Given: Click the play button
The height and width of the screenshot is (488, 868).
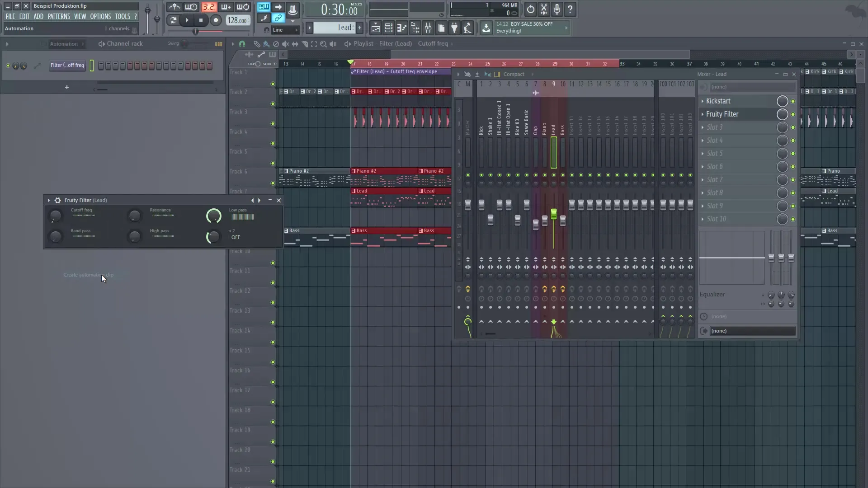Looking at the screenshot, I should tap(187, 20).
